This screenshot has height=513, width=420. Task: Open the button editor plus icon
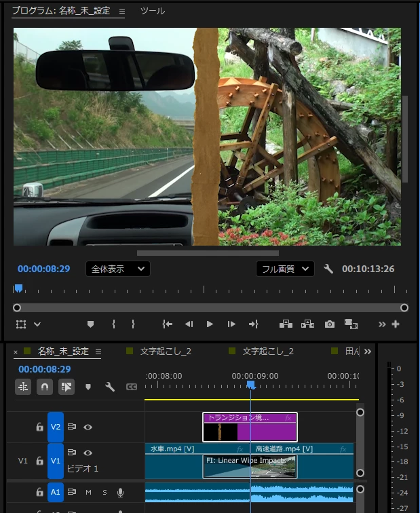(396, 324)
